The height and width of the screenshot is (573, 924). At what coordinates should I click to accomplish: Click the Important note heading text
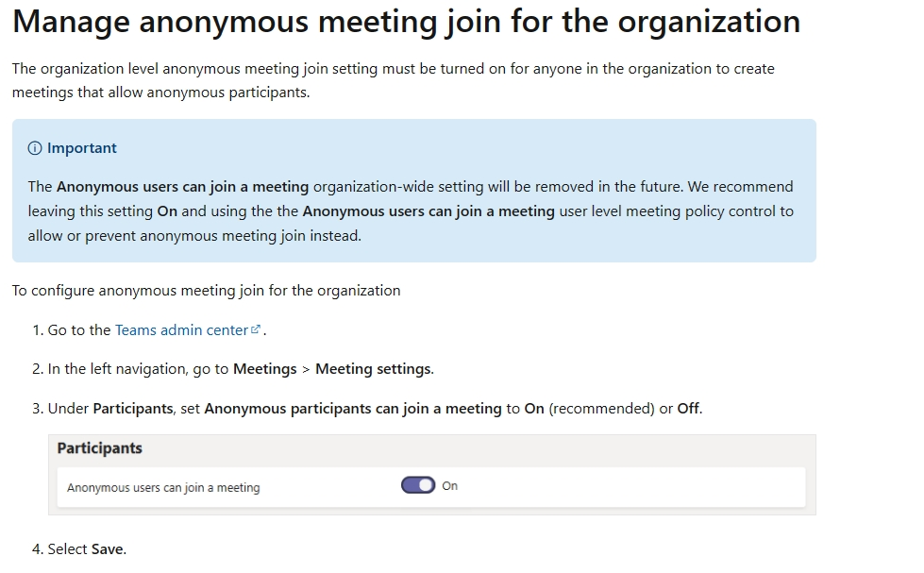[82, 148]
